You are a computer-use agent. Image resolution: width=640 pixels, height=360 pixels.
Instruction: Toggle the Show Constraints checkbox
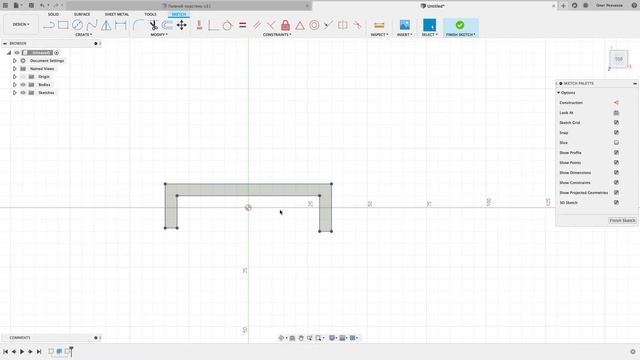click(x=616, y=182)
